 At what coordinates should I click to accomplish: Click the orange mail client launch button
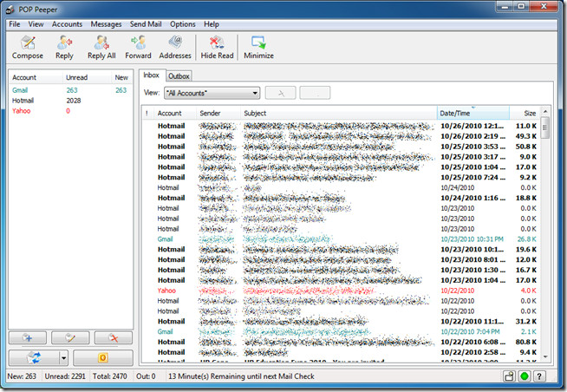103,358
